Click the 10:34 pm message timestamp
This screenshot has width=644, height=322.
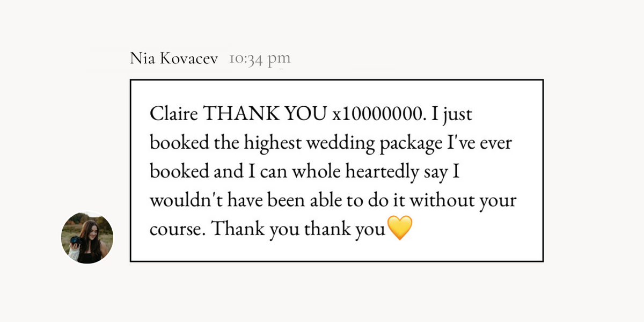click(x=260, y=58)
